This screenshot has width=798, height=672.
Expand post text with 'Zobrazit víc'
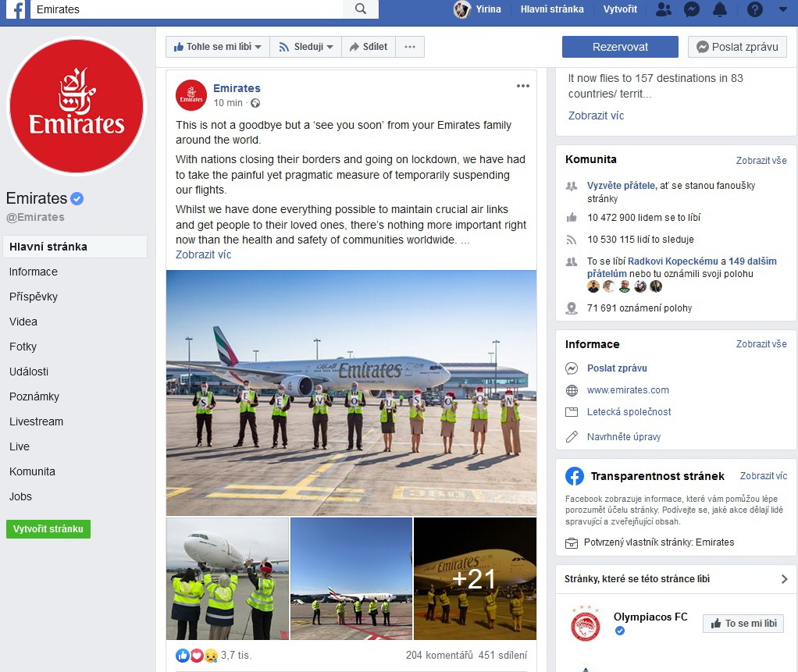[x=203, y=254]
